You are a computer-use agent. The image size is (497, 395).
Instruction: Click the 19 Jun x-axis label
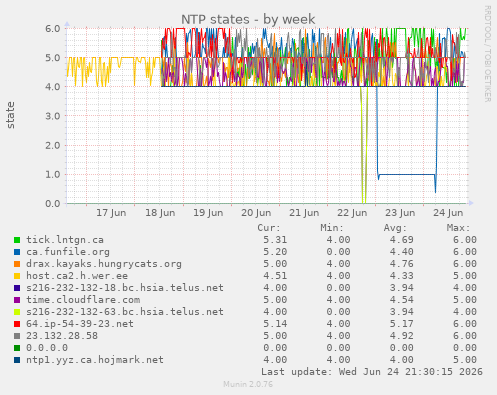[208, 213]
